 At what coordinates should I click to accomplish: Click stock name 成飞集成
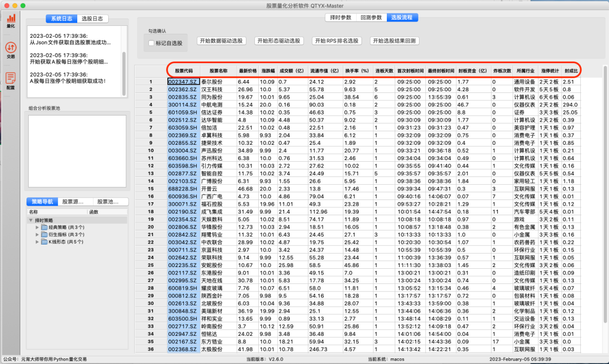coord(218,212)
